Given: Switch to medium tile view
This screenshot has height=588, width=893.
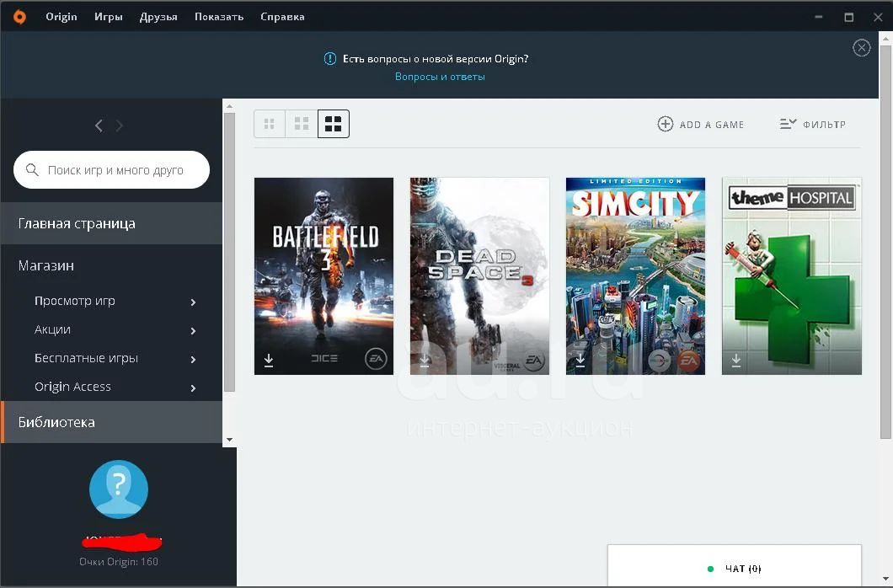Looking at the screenshot, I should (302, 124).
